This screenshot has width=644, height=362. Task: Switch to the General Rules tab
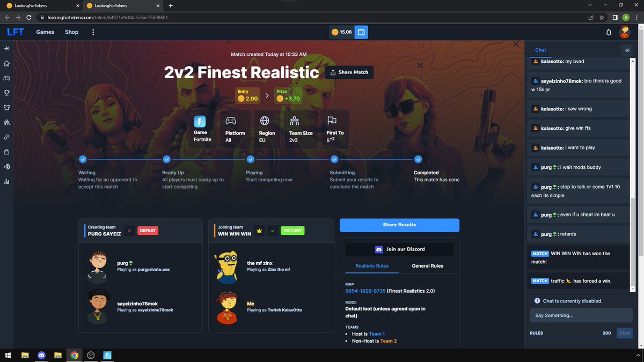(428, 265)
